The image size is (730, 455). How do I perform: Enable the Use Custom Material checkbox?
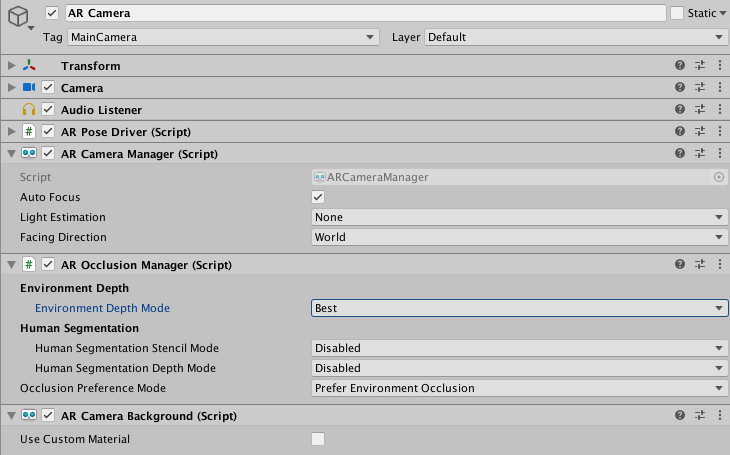pyautogui.click(x=318, y=439)
